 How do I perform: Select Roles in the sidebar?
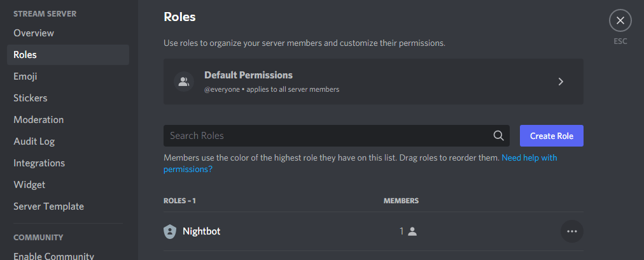pos(68,55)
